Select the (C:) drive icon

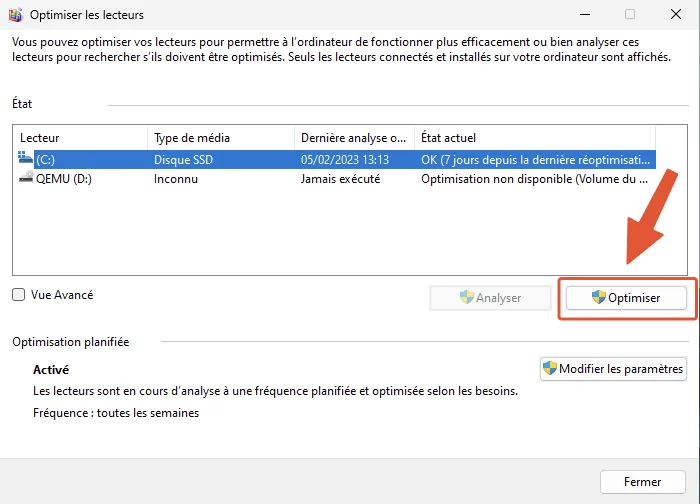pos(25,158)
